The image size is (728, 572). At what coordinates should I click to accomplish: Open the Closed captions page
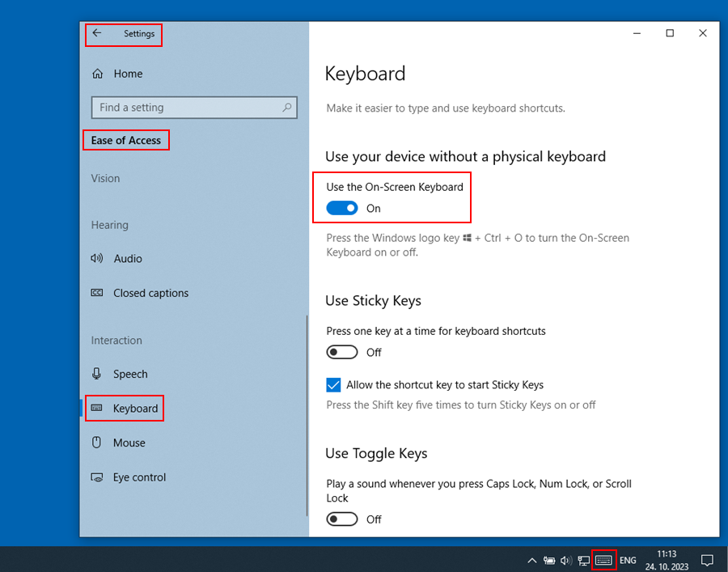pos(140,293)
